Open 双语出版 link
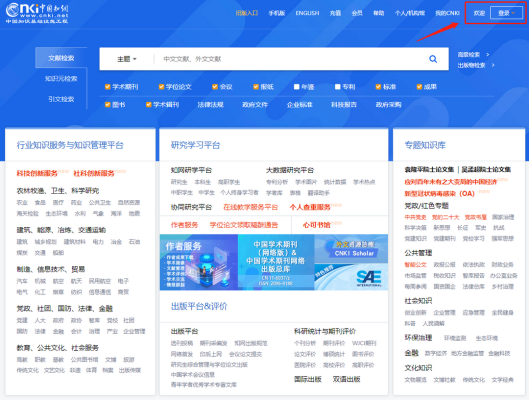 click(346, 379)
